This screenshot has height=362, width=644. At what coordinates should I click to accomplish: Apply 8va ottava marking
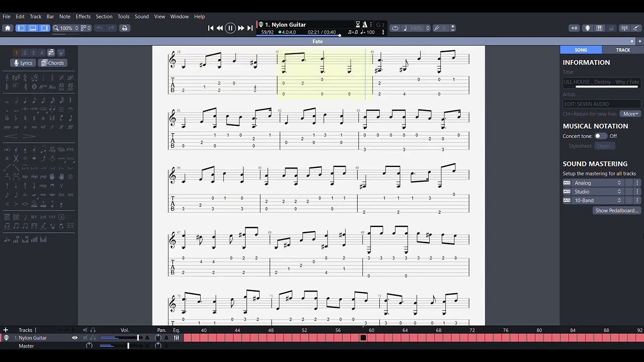pos(43,86)
